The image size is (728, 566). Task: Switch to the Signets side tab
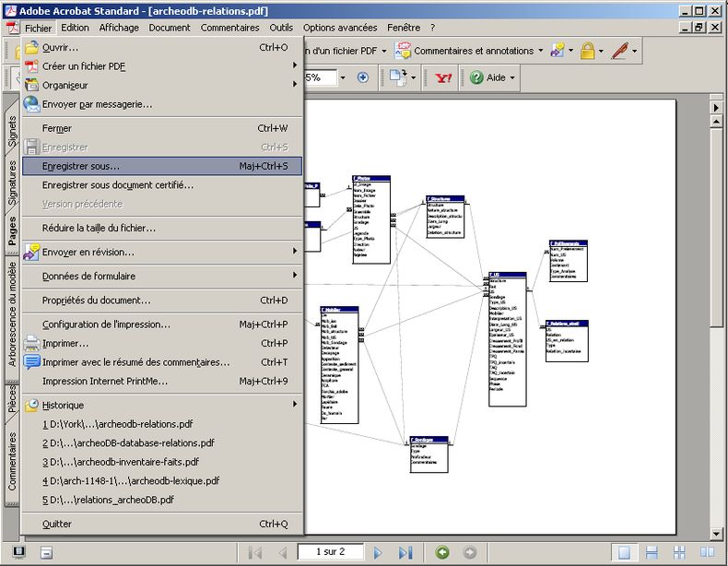tap(12, 131)
